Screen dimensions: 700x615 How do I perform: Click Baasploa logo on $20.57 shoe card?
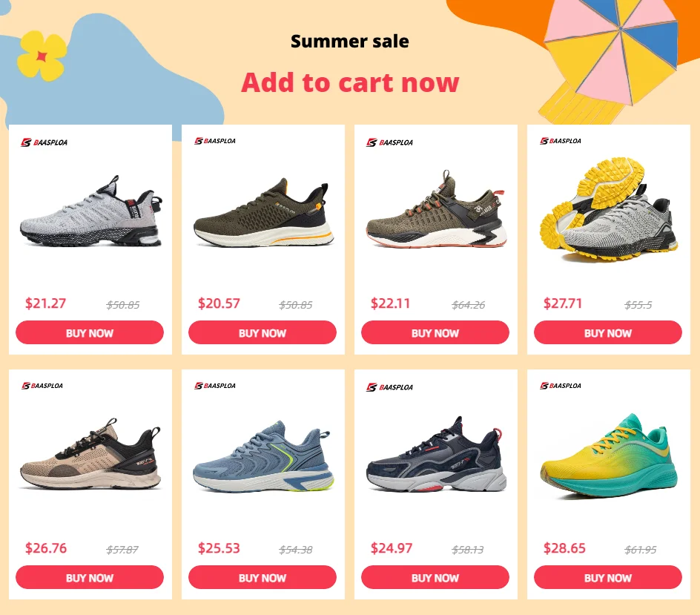coord(215,141)
